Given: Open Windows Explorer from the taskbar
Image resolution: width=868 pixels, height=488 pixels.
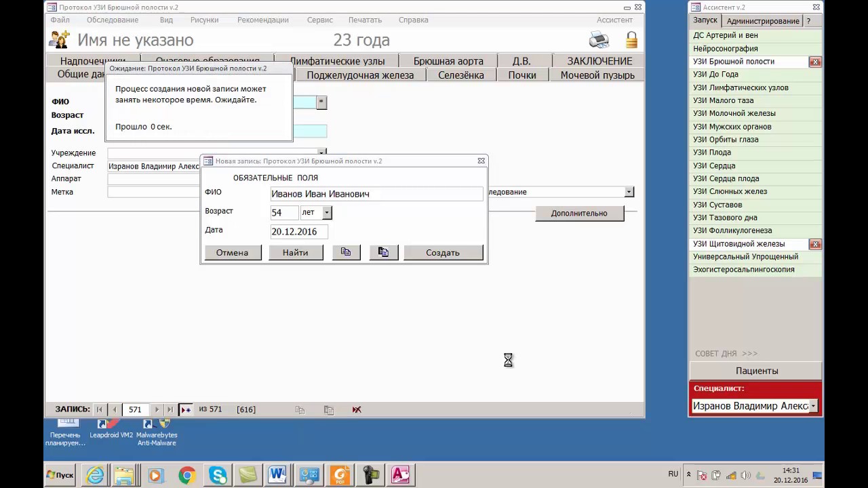Looking at the screenshot, I should click(125, 475).
